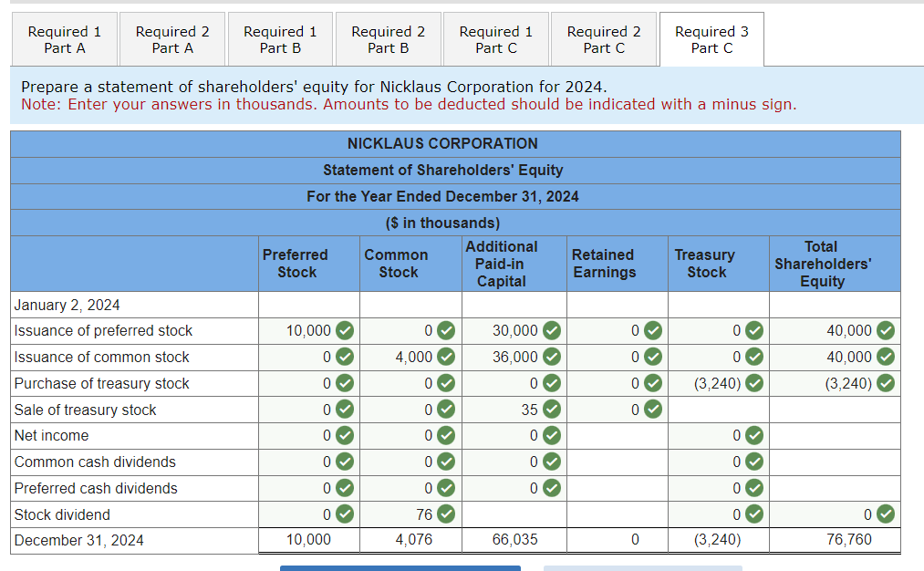Click check icon beside common stock 76
The height and width of the screenshot is (571, 924).
tap(446, 514)
